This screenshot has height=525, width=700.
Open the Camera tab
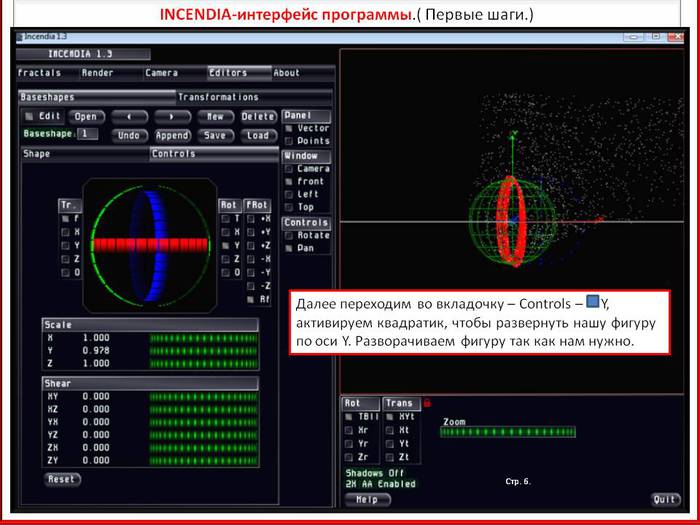tap(176, 73)
